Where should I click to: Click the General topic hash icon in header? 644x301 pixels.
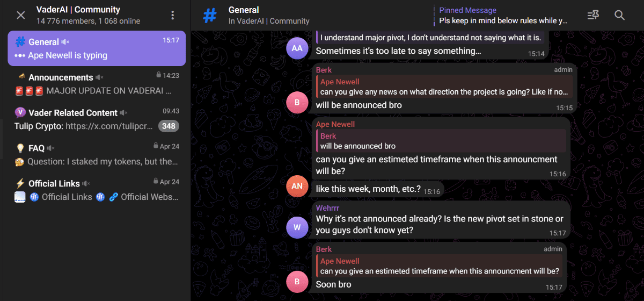coord(210,15)
